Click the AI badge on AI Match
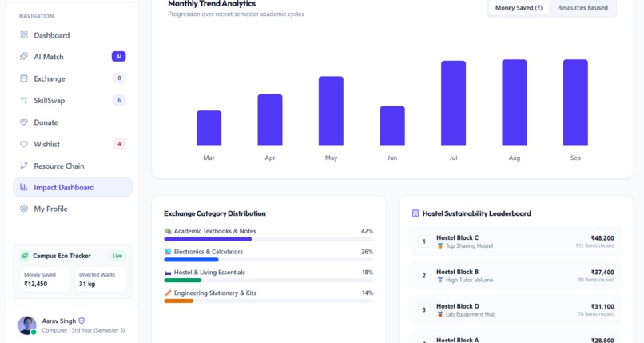Viewport: 644px width, 343px height. tap(119, 57)
